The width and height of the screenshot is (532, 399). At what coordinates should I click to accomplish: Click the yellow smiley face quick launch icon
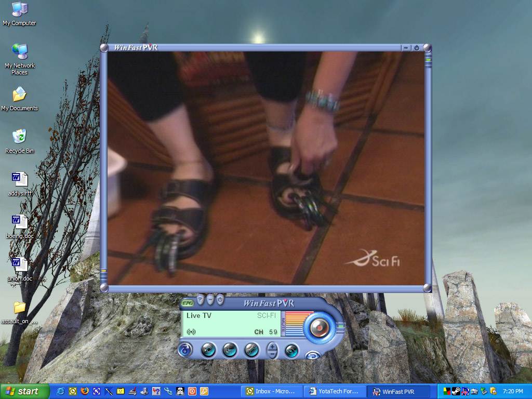click(121, 391)
